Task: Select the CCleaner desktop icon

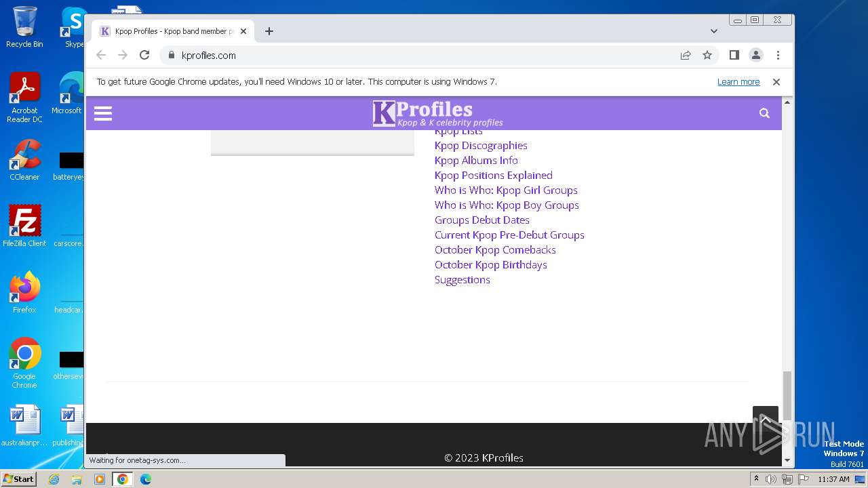Action: point(24,160)
